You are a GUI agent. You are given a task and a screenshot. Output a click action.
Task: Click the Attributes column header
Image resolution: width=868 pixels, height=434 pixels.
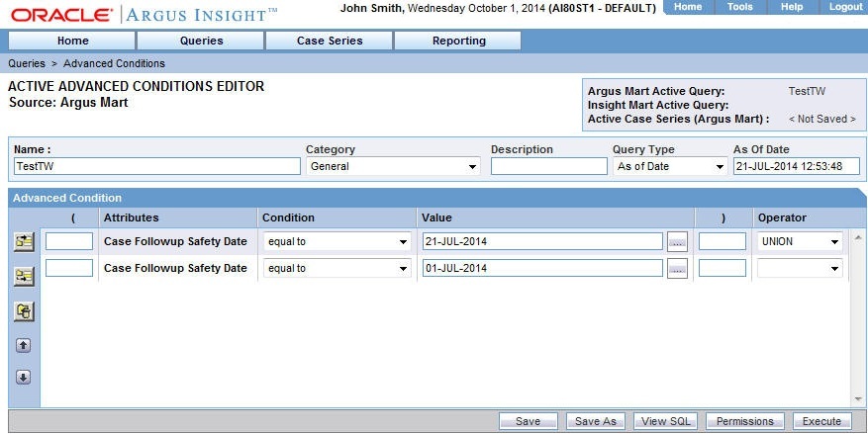[x=132, y=217]
